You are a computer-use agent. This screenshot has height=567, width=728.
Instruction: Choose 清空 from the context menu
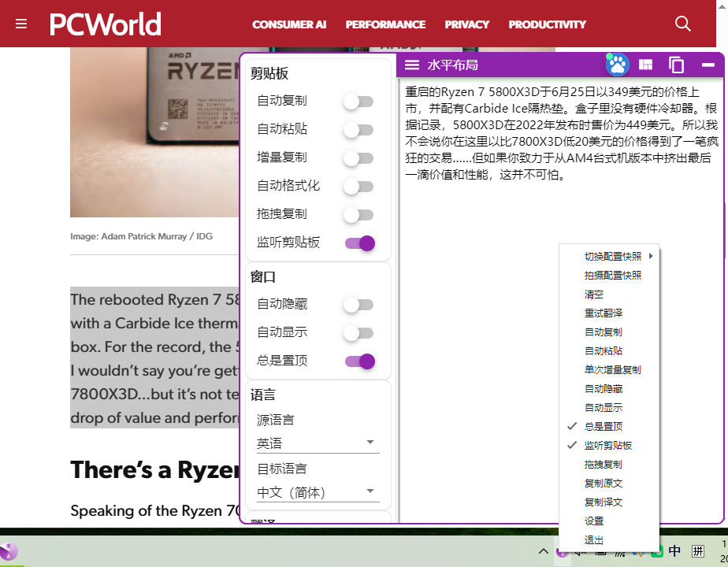(609, 295)
